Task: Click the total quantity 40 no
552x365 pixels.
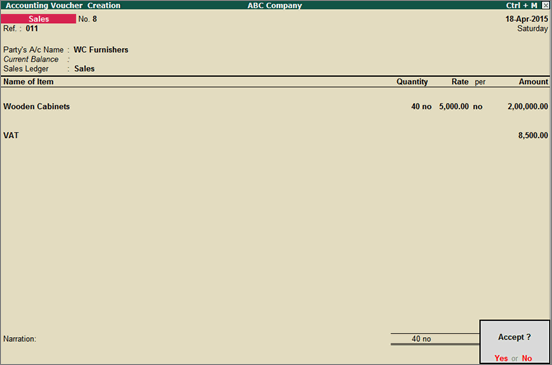Action: 421,339
